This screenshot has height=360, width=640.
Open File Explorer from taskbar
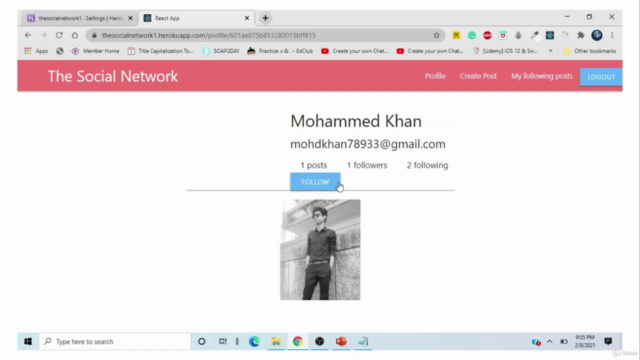point(276,342)
